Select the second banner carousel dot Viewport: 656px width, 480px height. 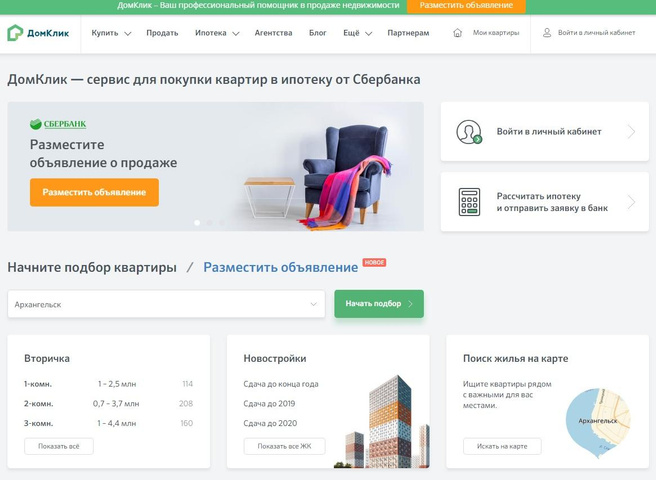click(210, 223)
